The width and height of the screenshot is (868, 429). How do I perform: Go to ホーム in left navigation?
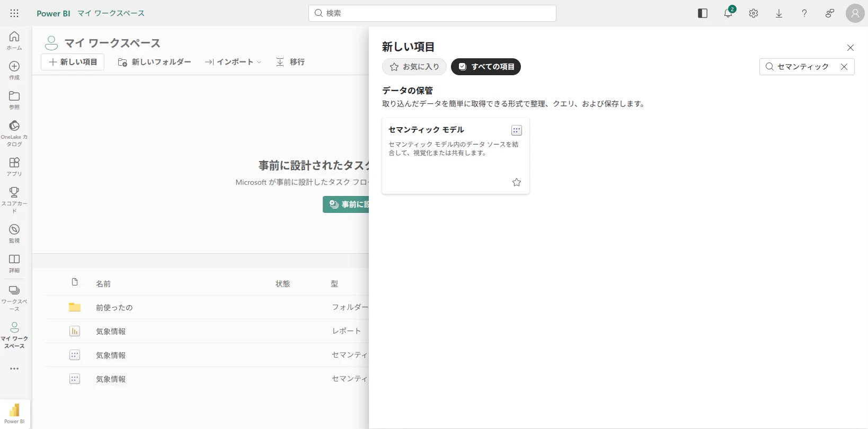point(14,41)
